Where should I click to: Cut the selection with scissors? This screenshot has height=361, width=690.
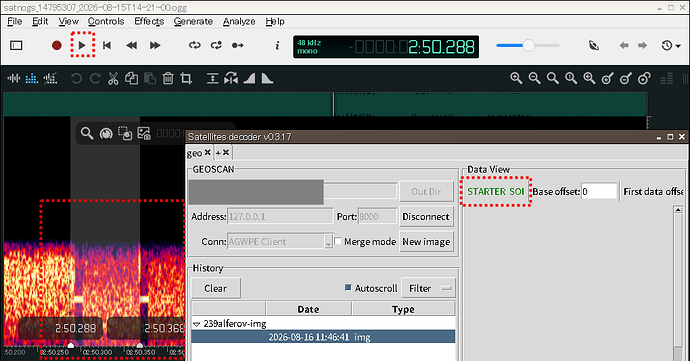click(x=113, y=79)
